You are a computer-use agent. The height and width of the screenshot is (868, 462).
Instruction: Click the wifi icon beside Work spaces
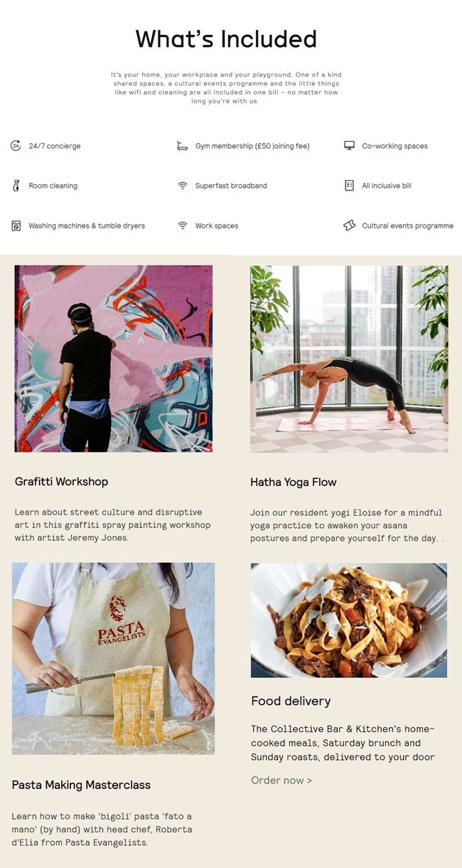point(183,226)
